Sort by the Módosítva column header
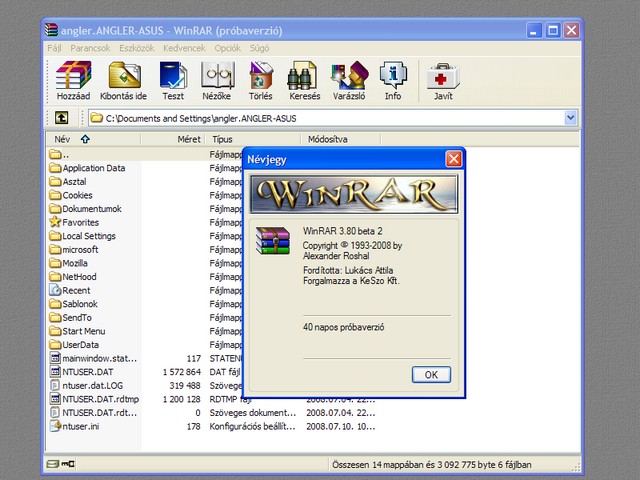The width and height of the screenshot is (640, 480). point(341,139)
